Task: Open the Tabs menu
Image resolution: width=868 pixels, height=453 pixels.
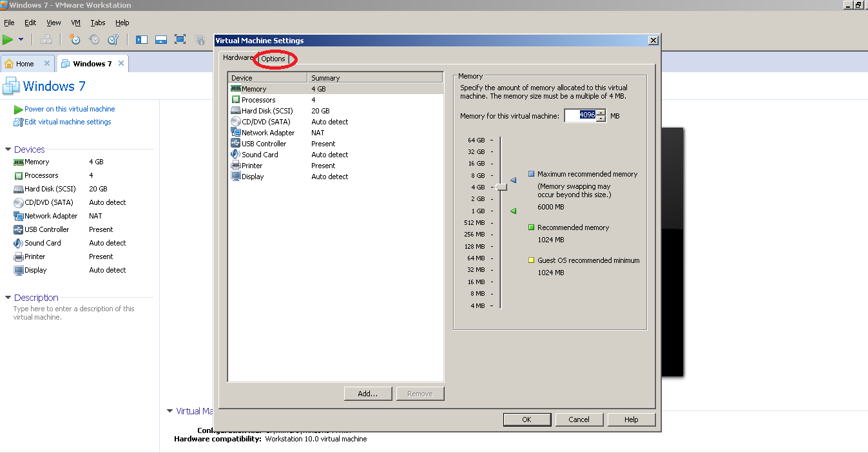Action: [97, 23]
